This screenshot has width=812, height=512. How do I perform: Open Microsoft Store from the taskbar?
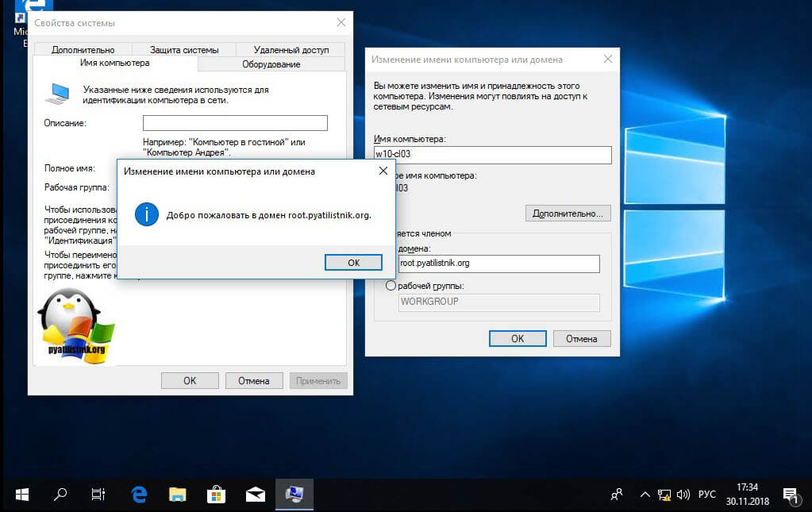pos(216,494)
